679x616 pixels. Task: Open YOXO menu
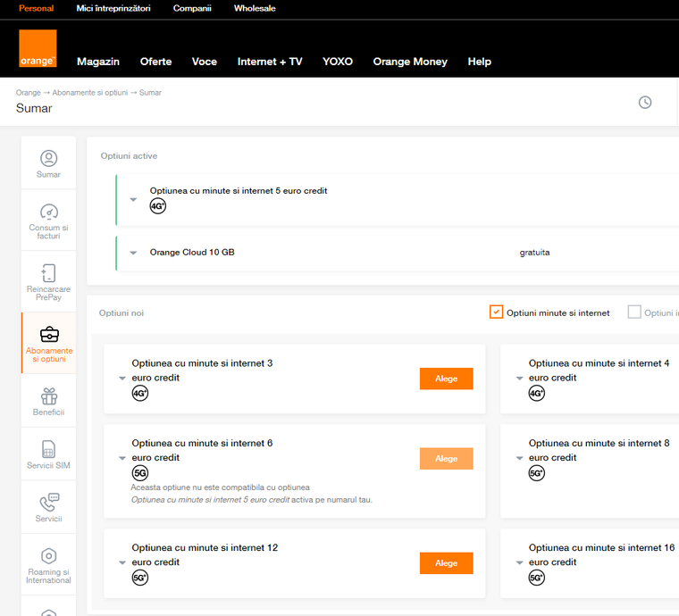coord(338,62)
